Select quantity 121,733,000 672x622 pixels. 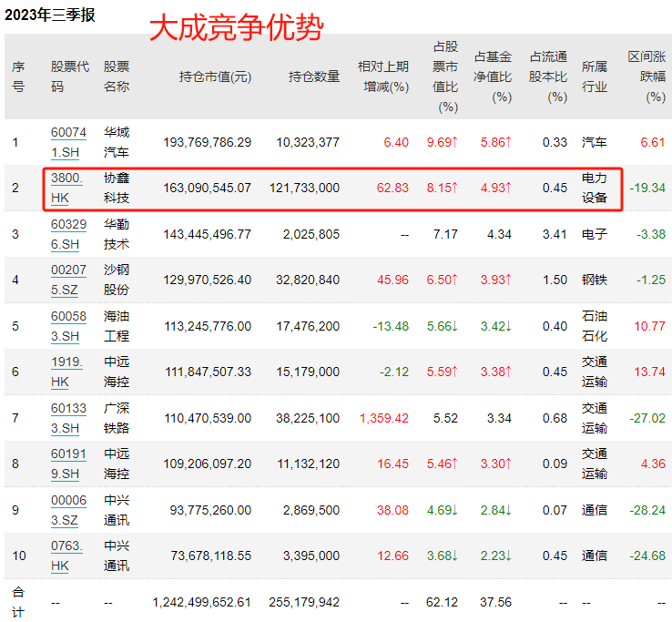[x=305, y=188]
